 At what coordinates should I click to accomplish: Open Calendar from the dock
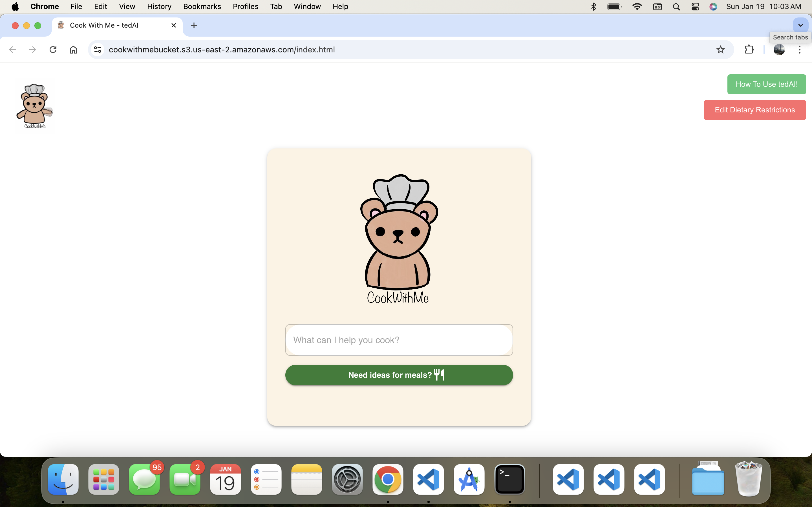[x=225, y=479]
